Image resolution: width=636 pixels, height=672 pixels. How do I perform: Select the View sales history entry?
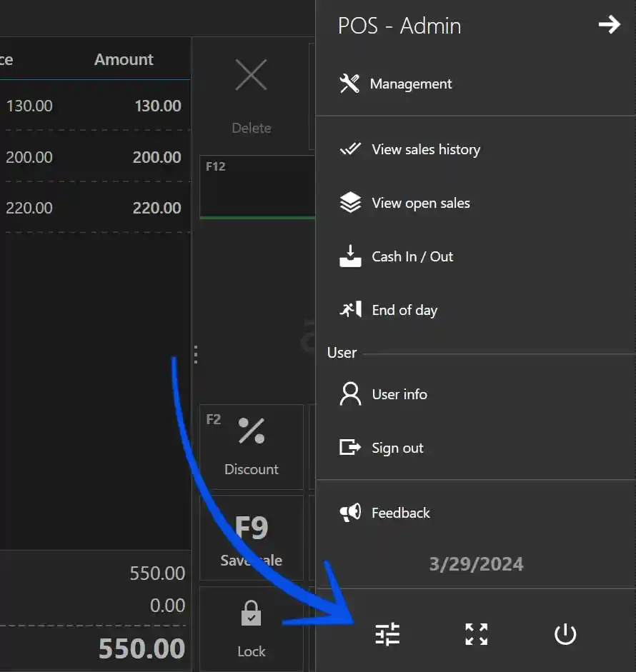coord(426,149)
